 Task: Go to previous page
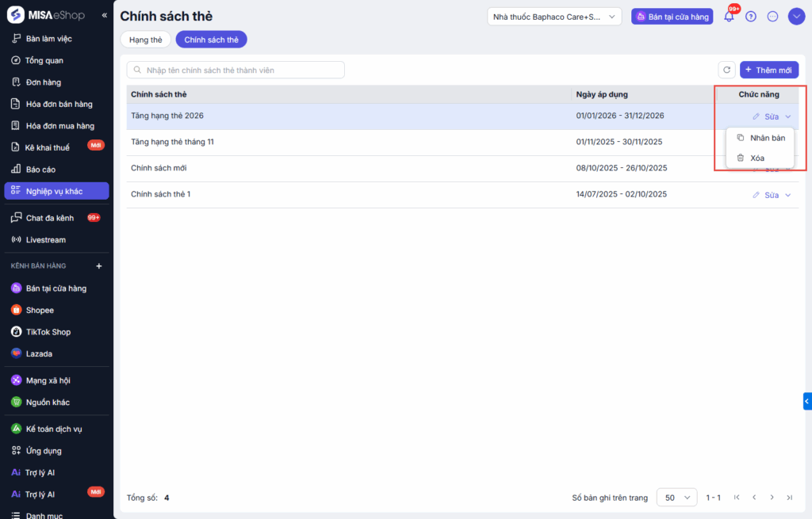point(754,498)
